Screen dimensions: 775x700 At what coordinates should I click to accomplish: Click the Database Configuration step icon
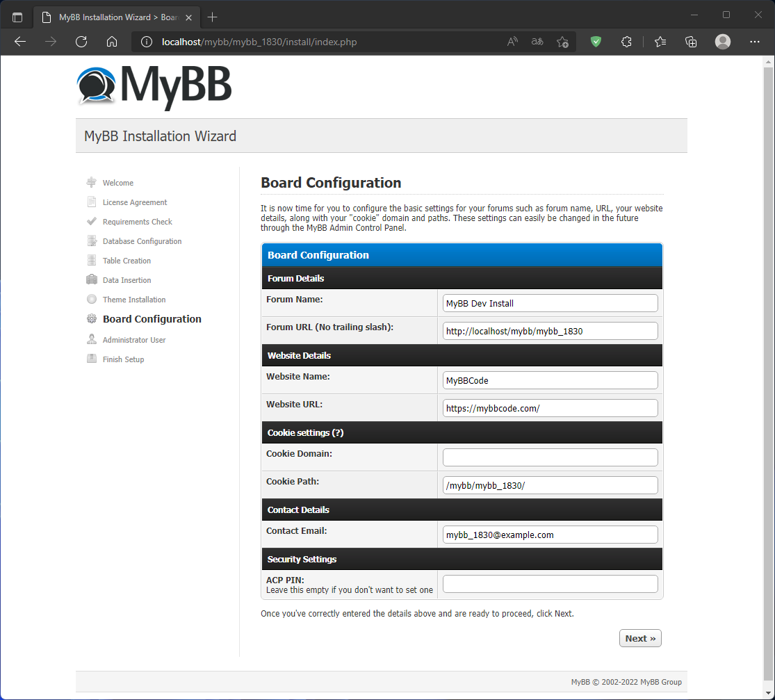tap(92, 241)
